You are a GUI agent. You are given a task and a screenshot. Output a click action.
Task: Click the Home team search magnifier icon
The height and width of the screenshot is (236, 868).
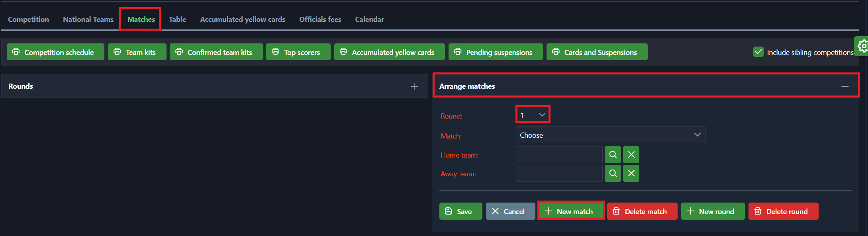(613, 155)
